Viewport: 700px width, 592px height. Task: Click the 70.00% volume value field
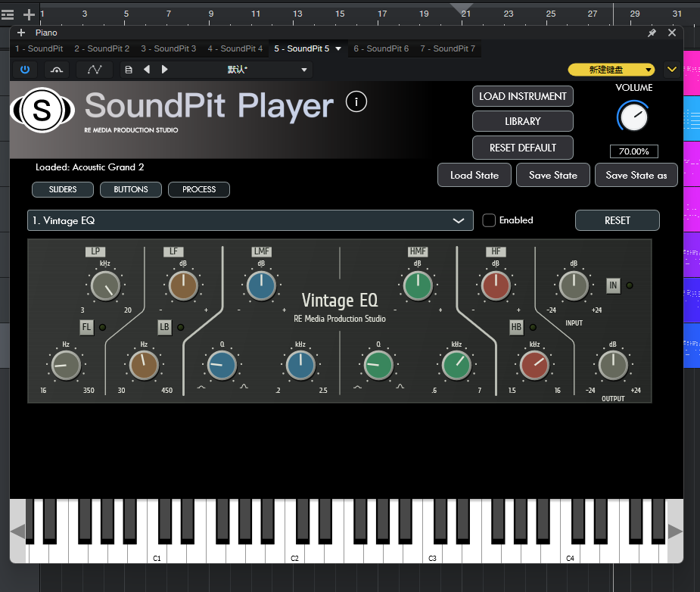[x=634, y=151]
